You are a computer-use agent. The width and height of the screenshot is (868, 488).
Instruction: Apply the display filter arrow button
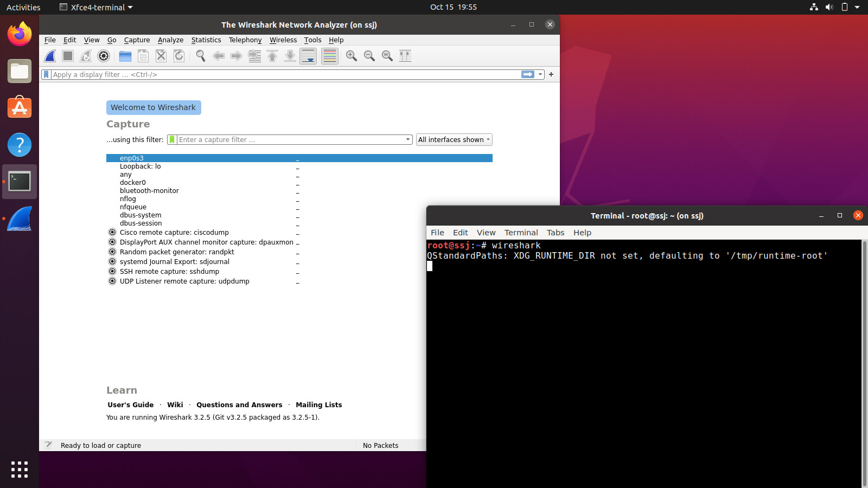[x=528, y=74]
